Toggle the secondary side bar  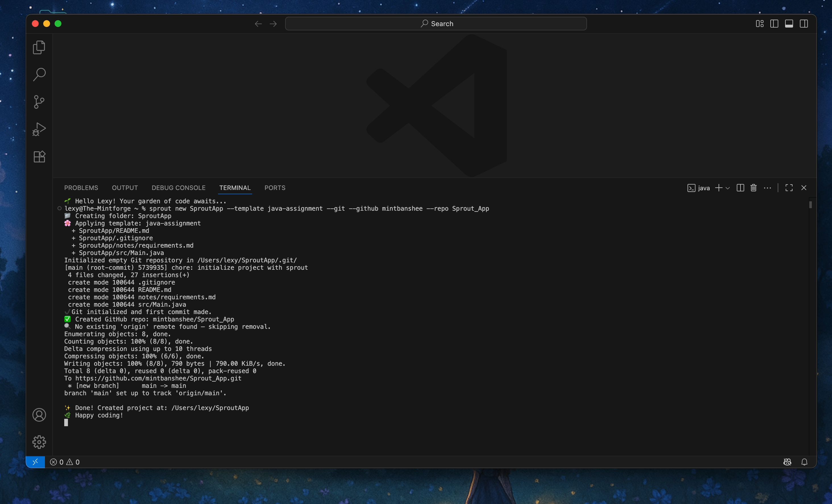[x=804, y=23]
